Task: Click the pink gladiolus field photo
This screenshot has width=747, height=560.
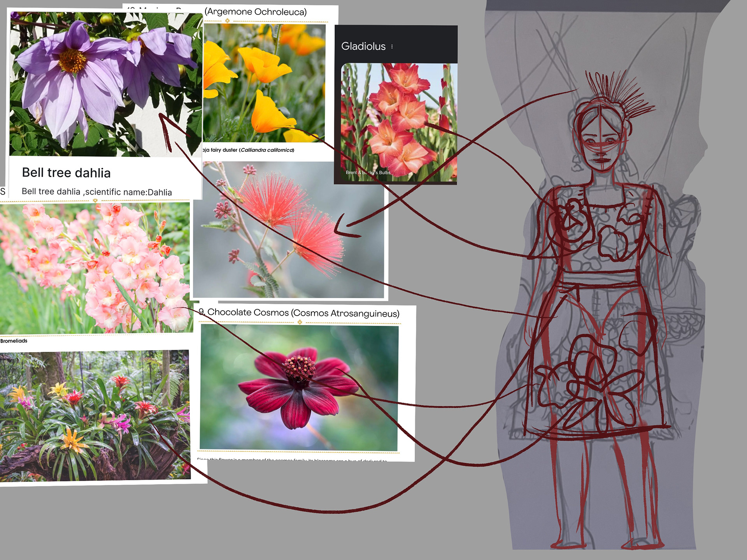Action: 96,268
